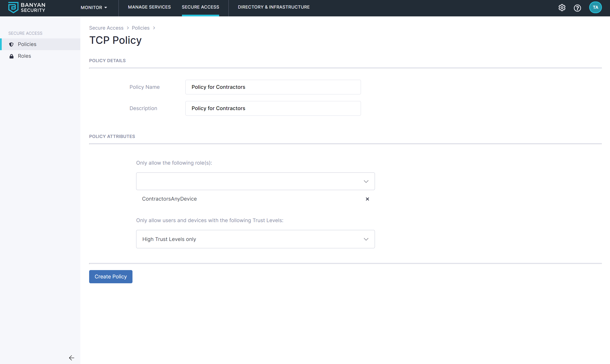Open the settings gear icon

click(x=562, y=8)
